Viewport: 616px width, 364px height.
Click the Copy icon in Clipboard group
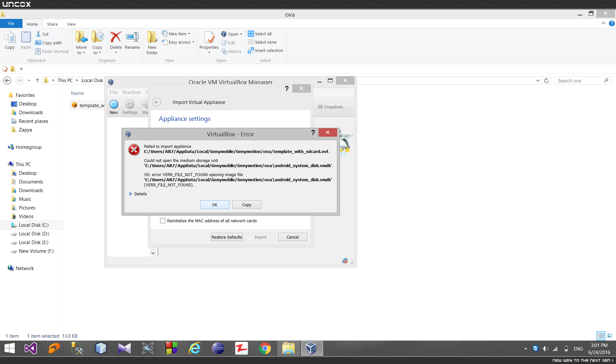pyautogui.click(x=10, y=40)
